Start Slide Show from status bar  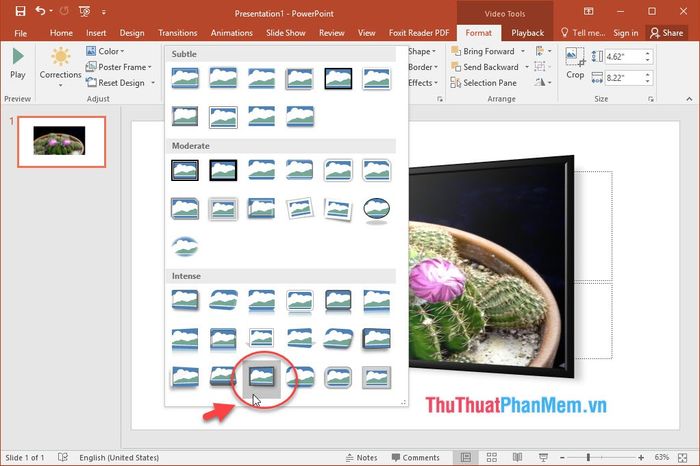(x=543, y=458)
